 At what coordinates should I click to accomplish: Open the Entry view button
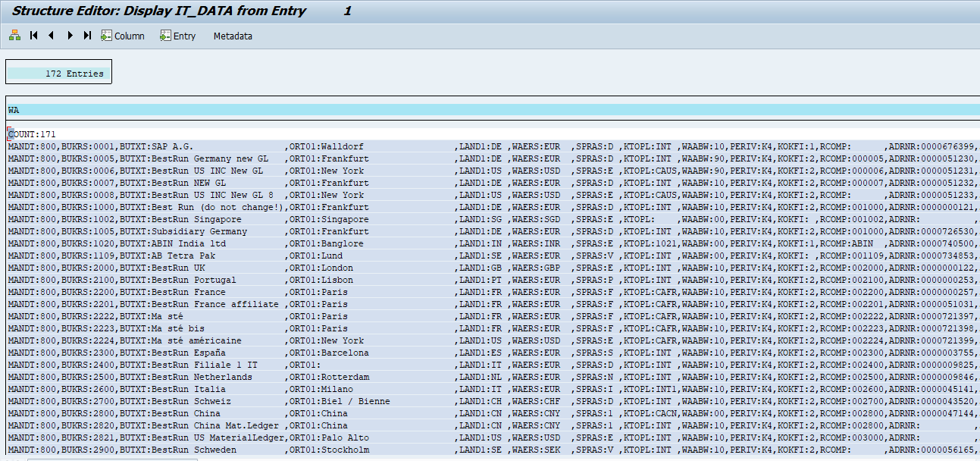tap(178, 36)
